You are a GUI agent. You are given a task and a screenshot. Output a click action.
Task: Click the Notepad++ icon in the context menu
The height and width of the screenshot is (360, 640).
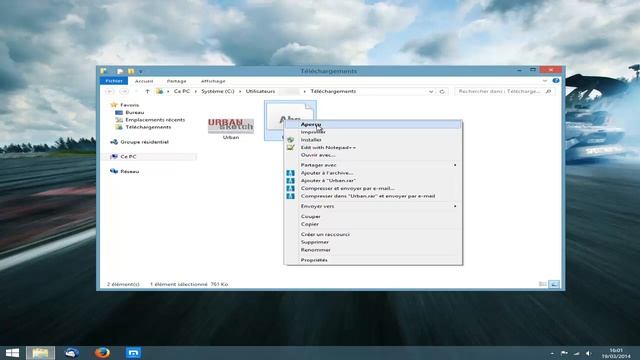click(290, 147)
